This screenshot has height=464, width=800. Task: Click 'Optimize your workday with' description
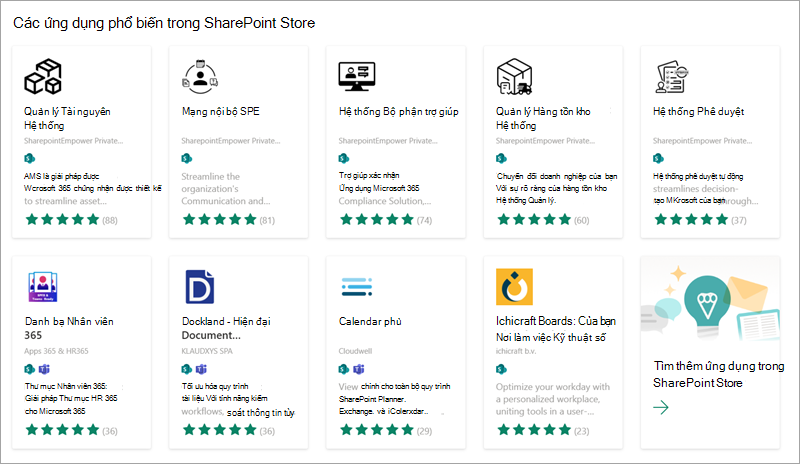553,399
